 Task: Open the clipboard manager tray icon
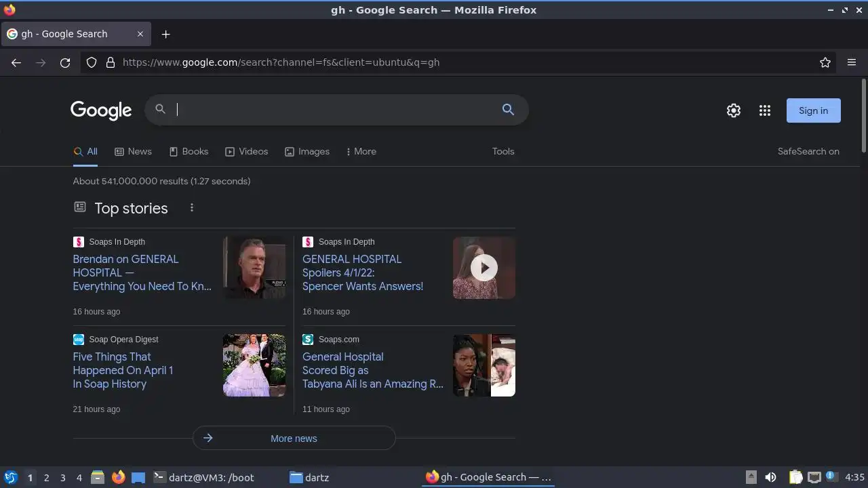(x=796, y=477)
